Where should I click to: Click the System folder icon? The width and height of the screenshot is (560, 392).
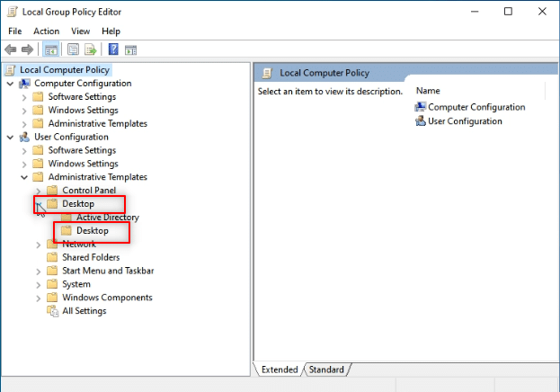[x=52, y=284]
